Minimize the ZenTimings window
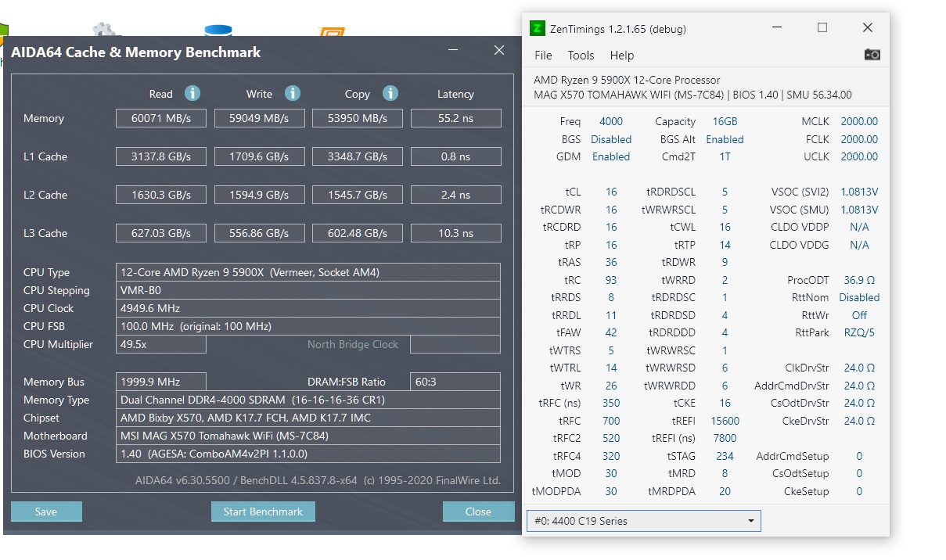Image resolution: width=946 pixels, height=560 pixels. [x=776, y=28]
